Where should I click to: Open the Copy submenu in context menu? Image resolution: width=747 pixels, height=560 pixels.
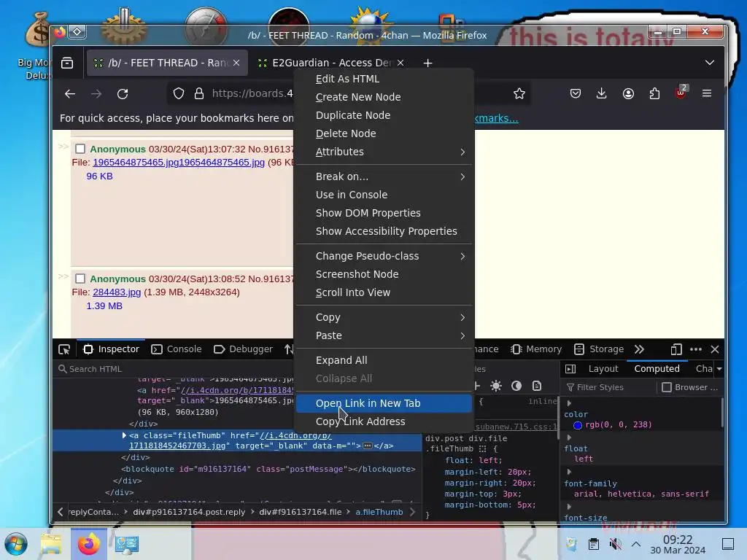coord(384,318)
